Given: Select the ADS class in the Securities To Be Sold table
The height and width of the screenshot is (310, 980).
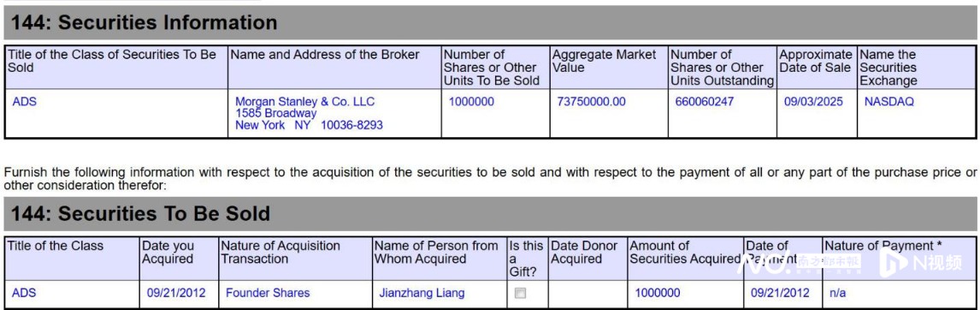Looking at the screenshot, I should coord(25,293).
